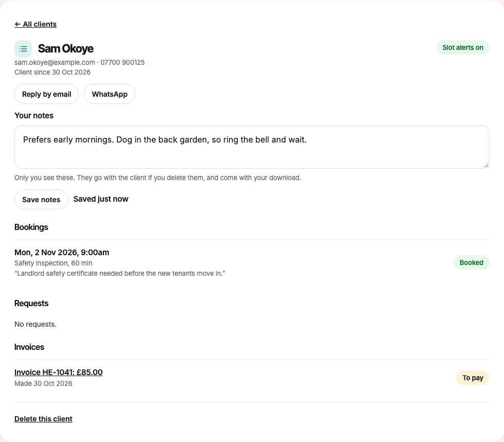Click the Save notes button
Screen dimensions: 504x442
(x=41, y=200)
